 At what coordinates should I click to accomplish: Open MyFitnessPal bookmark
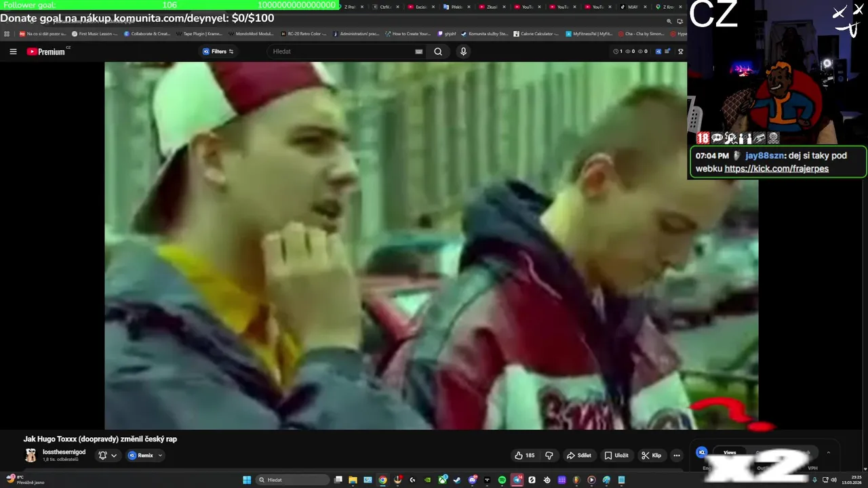(589, 33)
